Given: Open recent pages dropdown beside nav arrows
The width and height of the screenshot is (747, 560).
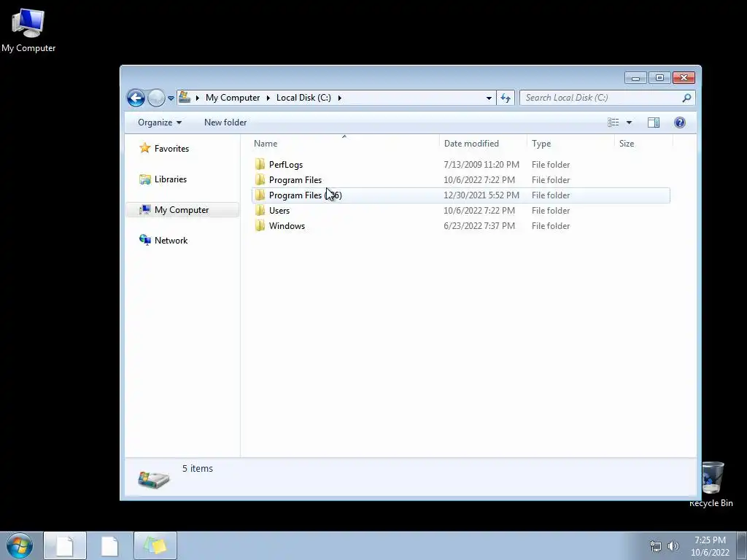Looking at the screenshot, I should tap(171, 98).
